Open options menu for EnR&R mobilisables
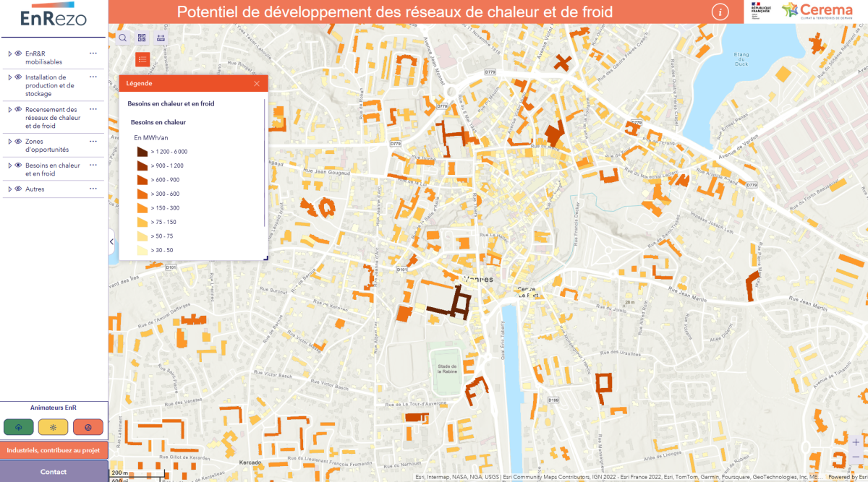This screenshot has height=482, width=868. [x=93, y=53]
